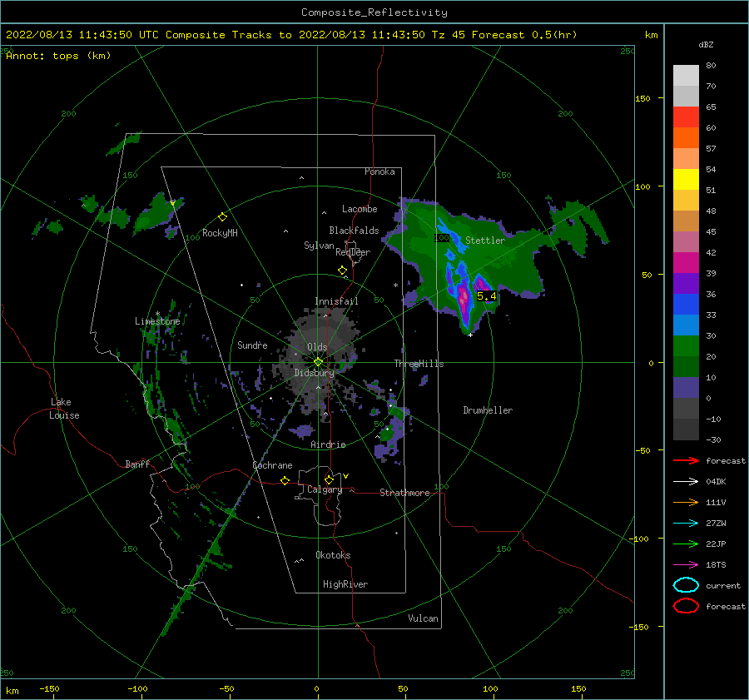This screenshot has height=700, width=749.
Task: Click the orange swatch between 60 and 57 dBZ
Action: point(686,138)
